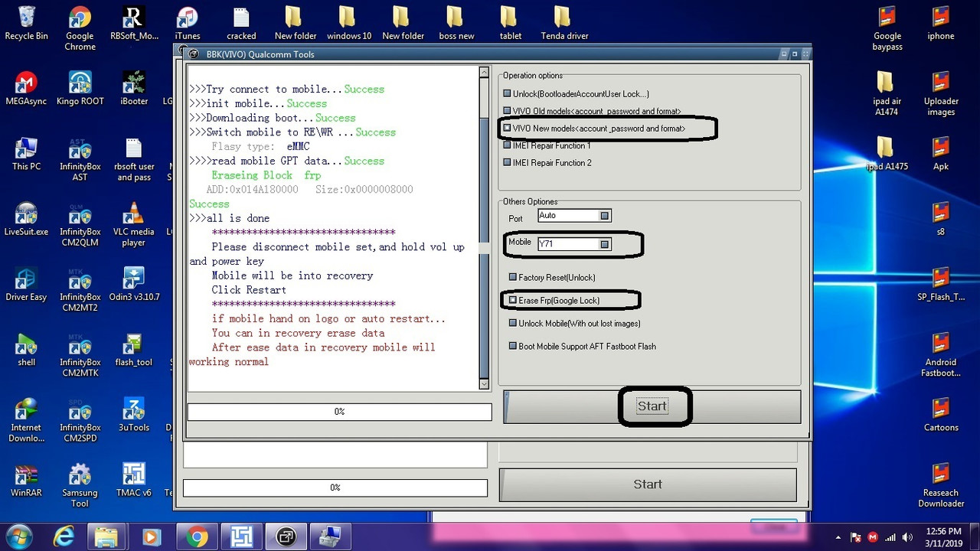
Task: Launch LiveSuit.exe from the desktop
Action: coord(26,219)
